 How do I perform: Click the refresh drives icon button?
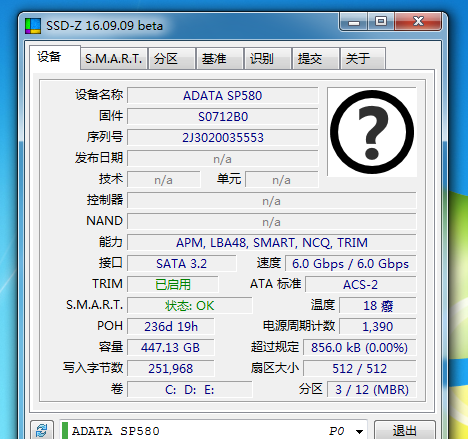click(42, 430)
